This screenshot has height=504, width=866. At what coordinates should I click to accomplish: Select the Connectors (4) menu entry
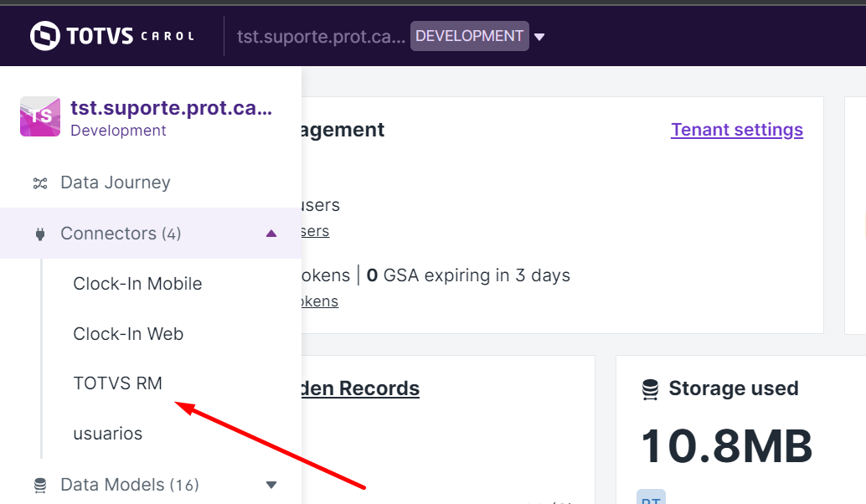[x=121, y=234]
